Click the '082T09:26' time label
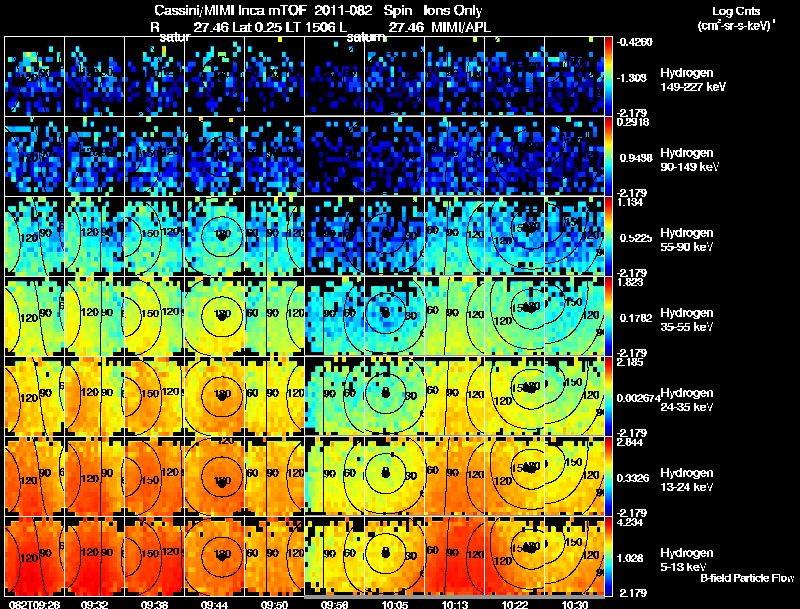The height and width of the screenshot is (609, 800). tap(35, 604)
